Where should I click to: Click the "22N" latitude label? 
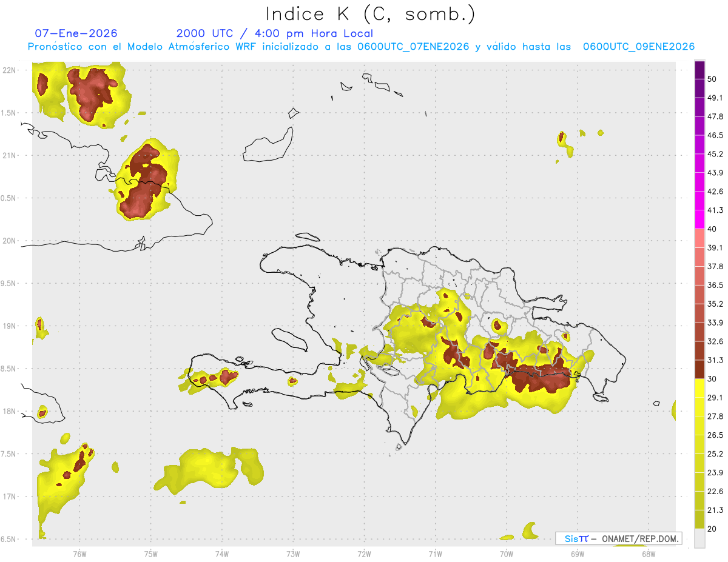(x=10, y=70)
